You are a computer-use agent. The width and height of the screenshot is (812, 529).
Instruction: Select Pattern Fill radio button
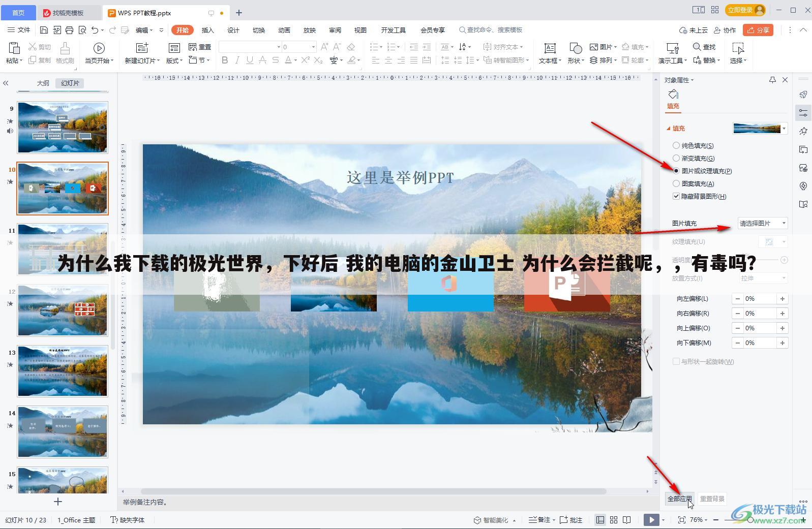(x=676, y=183)
